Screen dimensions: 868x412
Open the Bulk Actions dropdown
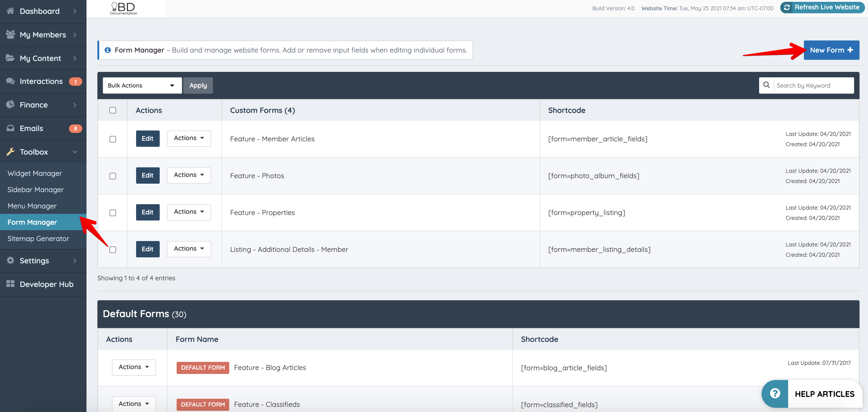142,85
